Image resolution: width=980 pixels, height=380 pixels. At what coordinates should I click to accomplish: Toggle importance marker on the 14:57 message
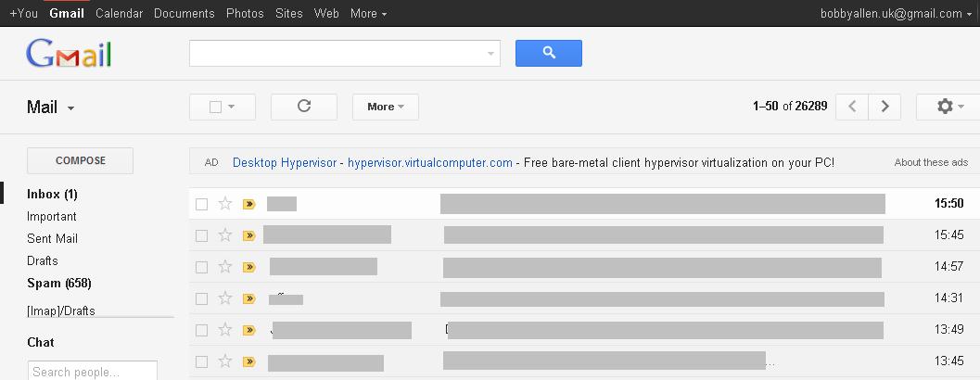248,267
